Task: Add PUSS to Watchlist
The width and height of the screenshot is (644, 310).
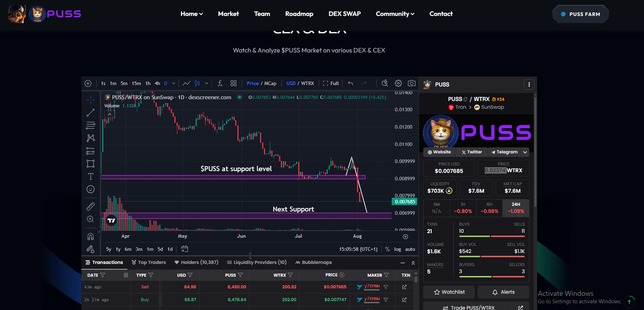Action: [449, 292]
